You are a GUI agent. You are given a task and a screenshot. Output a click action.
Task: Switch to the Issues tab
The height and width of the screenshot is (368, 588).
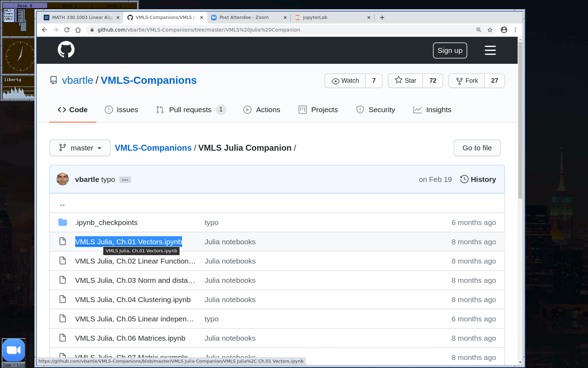pyautogui.click(x=121, y=110)
